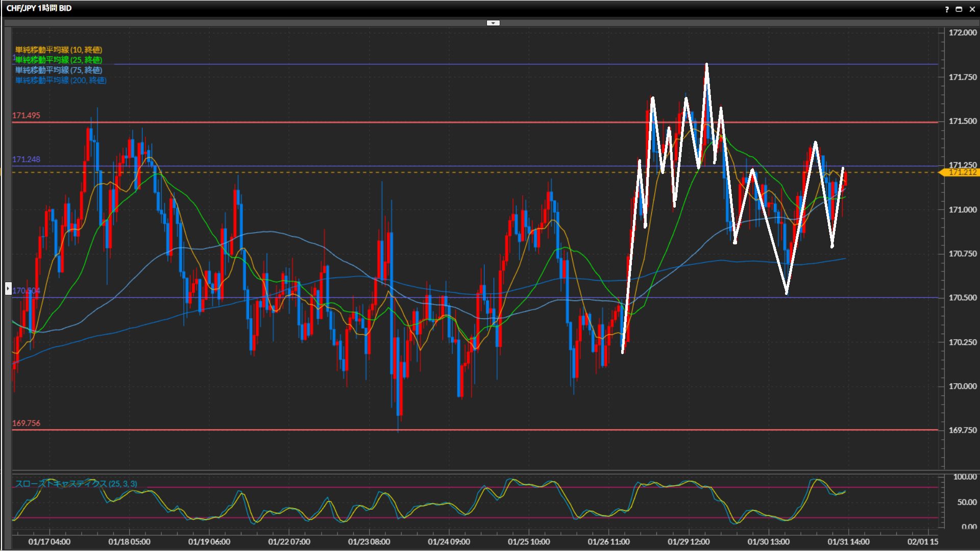
Task: Select the 200-period moving average label
Action: (61, 80)
